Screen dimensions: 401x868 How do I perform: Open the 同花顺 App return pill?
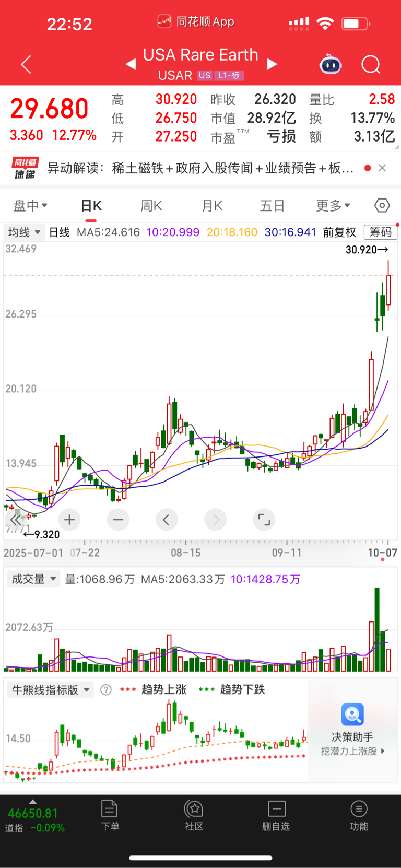click(196, 21)
